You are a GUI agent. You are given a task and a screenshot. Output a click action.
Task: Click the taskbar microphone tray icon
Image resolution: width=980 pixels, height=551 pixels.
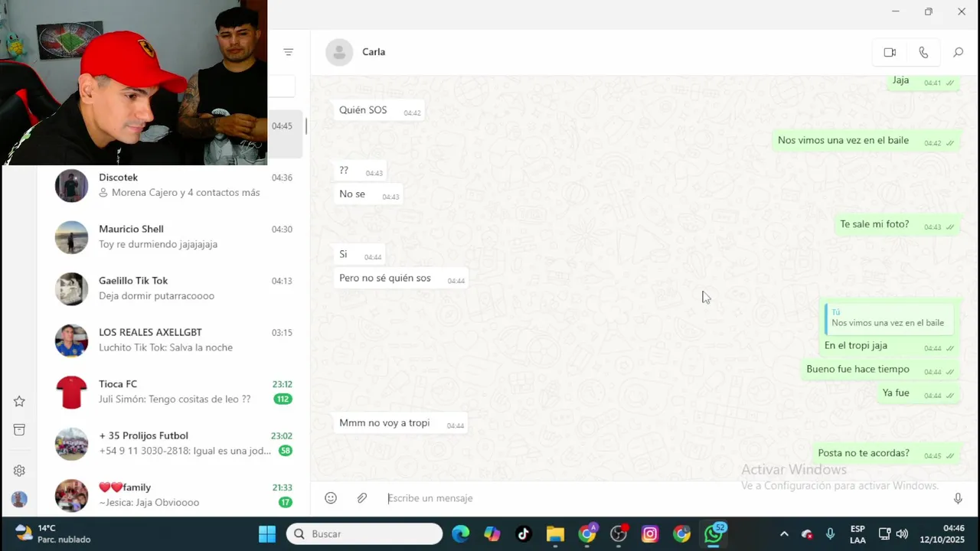pyautogui.click(x=830, y=533)
